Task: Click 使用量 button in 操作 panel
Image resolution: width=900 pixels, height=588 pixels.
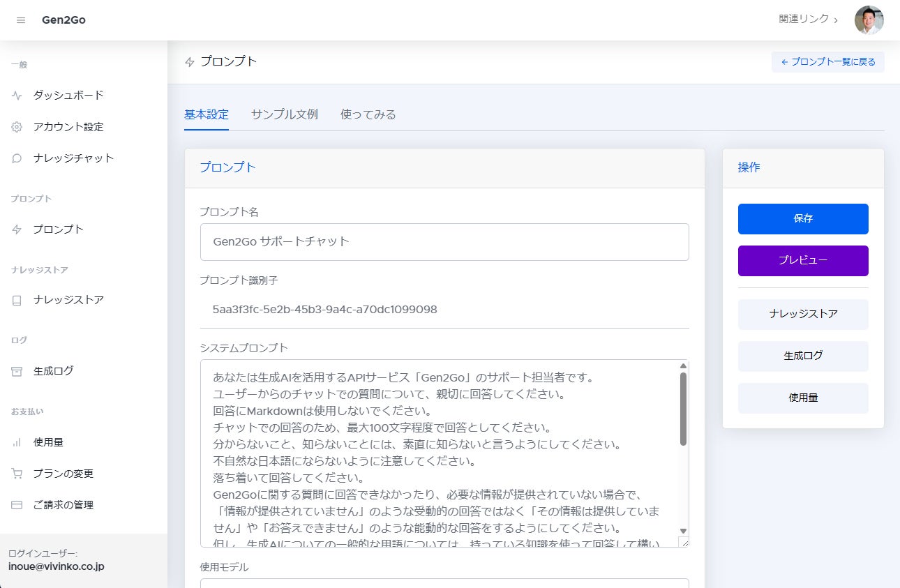Action: coord(803,398)
